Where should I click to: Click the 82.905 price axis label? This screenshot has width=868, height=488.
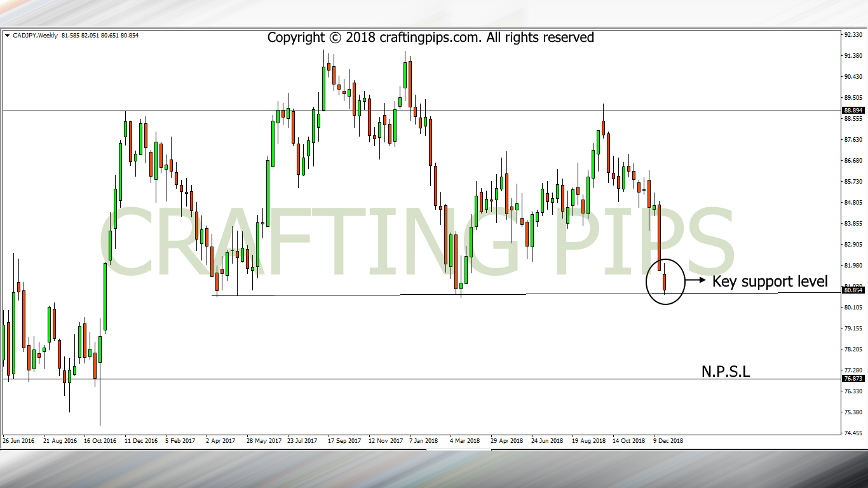click(x=853, y=245)
